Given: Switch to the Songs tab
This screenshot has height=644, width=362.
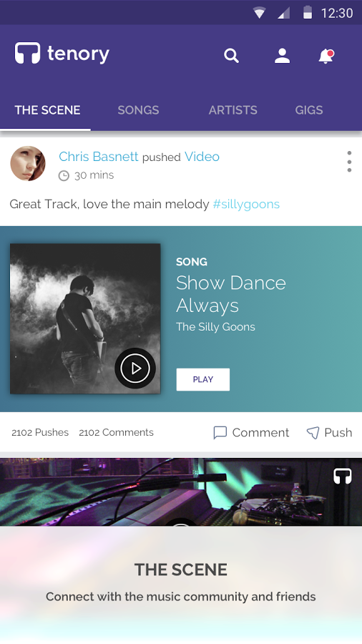Looking at the screenshot, I should (138, 110).
